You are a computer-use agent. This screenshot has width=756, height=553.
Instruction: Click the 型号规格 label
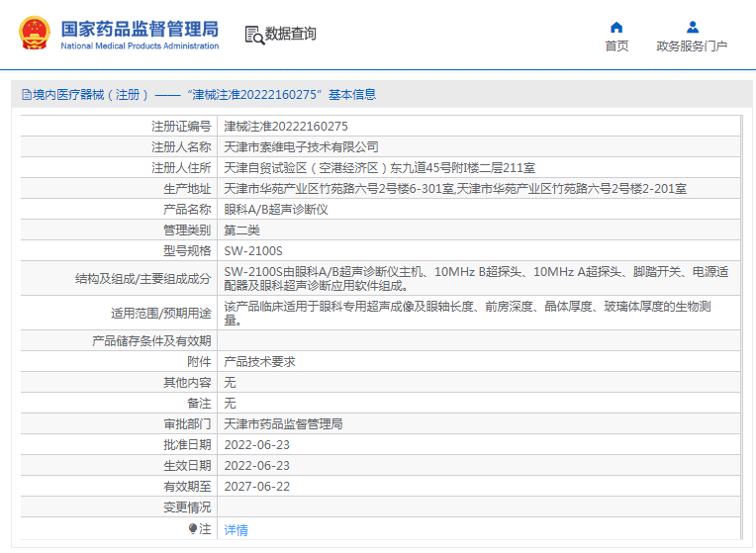click(x=187, y=250)
